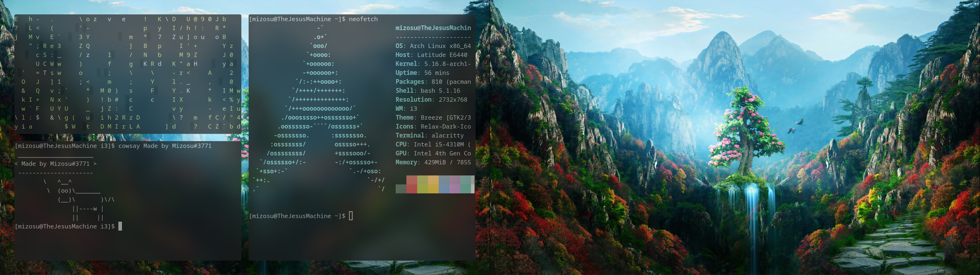
Task: Click the top-row orange neofetch color block
Action: click(x=433, y=180)
